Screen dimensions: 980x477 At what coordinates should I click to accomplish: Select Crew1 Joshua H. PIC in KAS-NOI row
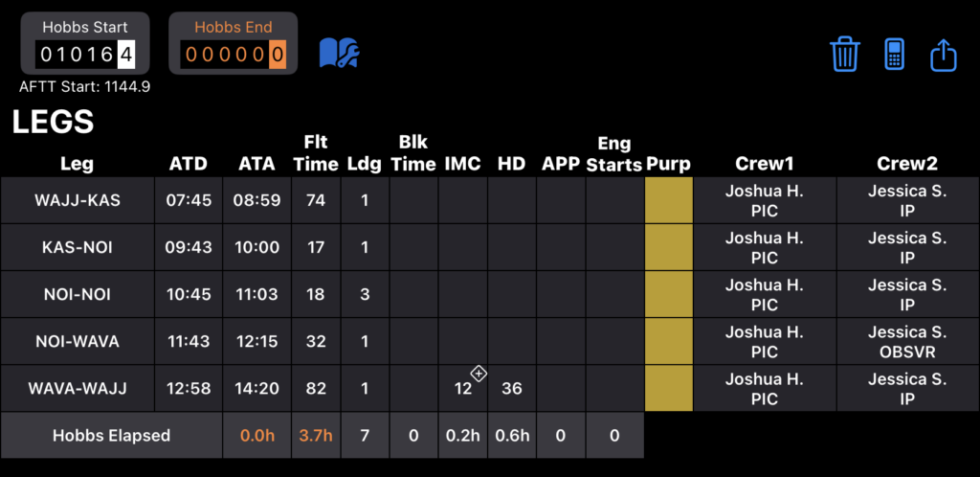[765, 247]
